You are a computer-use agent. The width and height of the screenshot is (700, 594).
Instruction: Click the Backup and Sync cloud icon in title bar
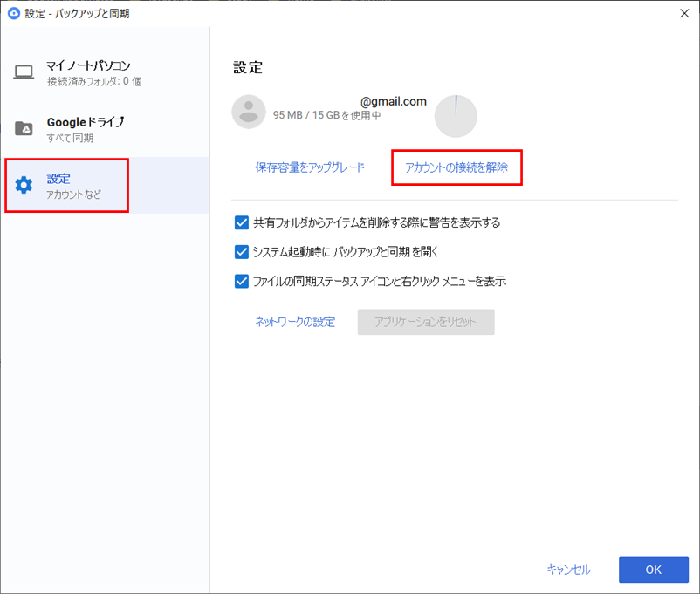pyautogui.click(x=14, y=13)
